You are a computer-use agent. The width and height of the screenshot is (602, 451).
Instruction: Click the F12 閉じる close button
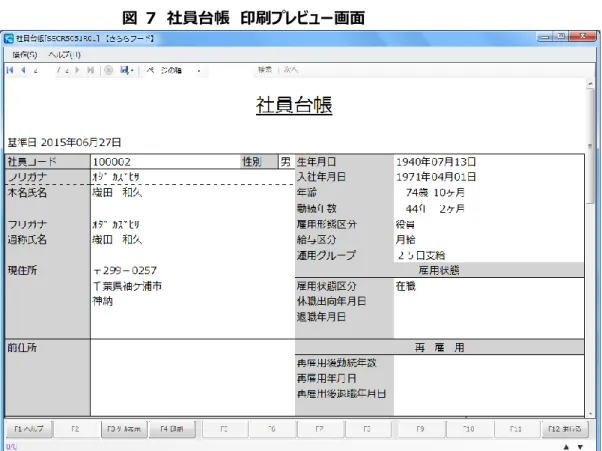[x=565, y=429]
